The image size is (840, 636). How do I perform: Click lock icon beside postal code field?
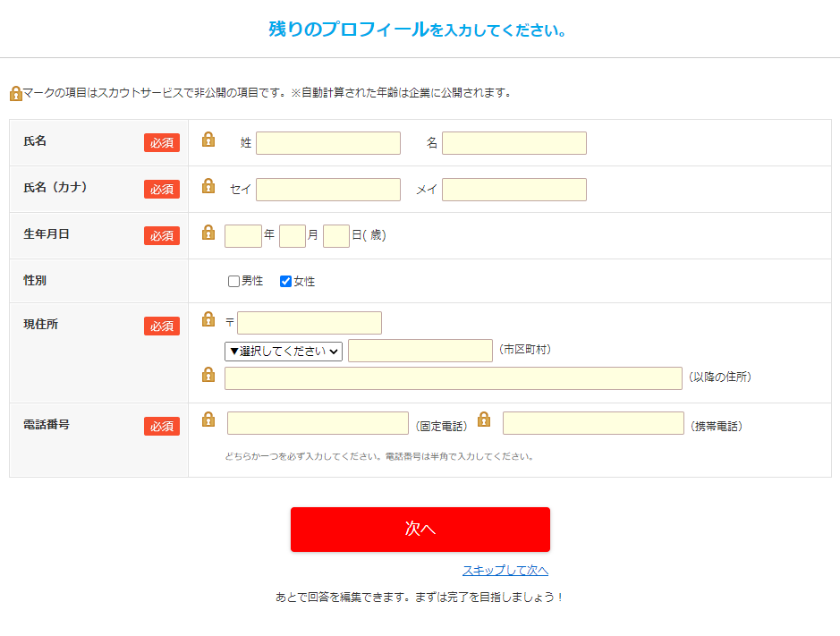(x=208, y=319)
